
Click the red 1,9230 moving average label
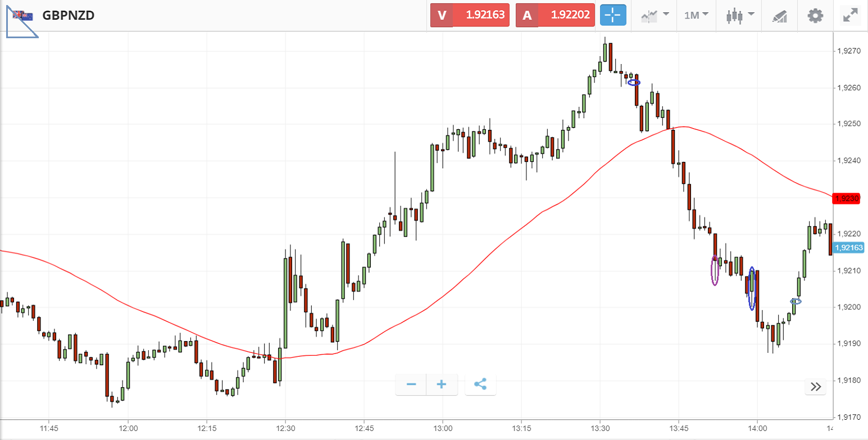coord(846,198)
